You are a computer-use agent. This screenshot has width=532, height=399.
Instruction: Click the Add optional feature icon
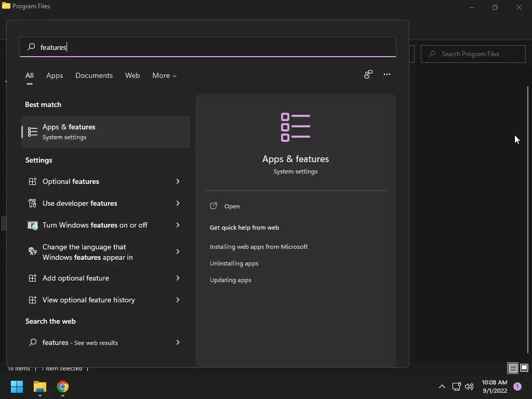click(33, 278)
